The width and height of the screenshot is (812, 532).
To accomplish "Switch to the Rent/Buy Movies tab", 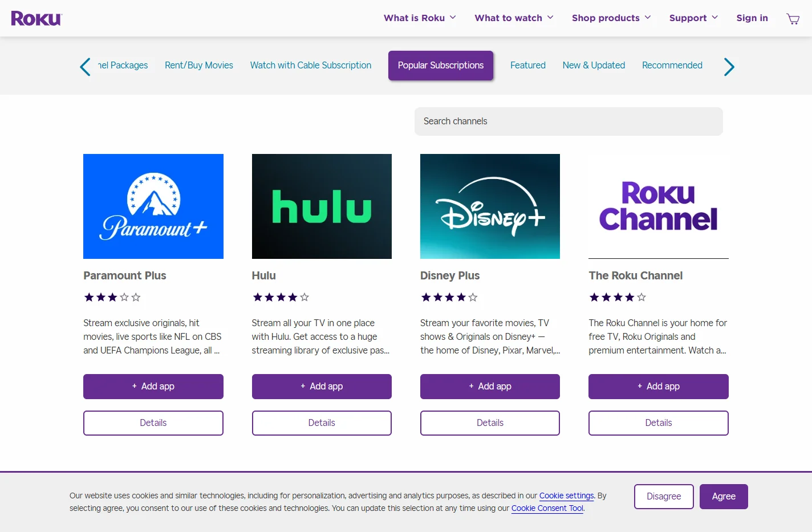I will pyautogui.click(x=199, y=66).
